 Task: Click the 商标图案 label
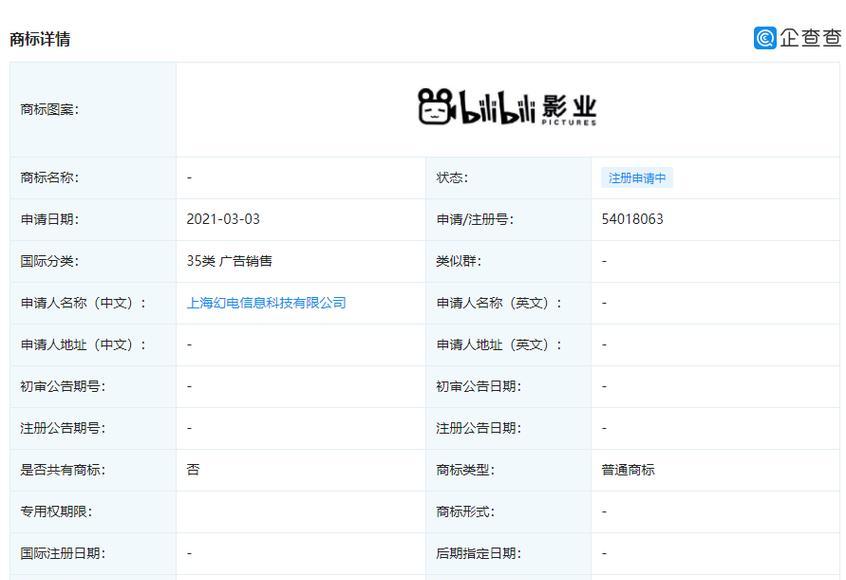pyautogui.click(x=50, y=110)
